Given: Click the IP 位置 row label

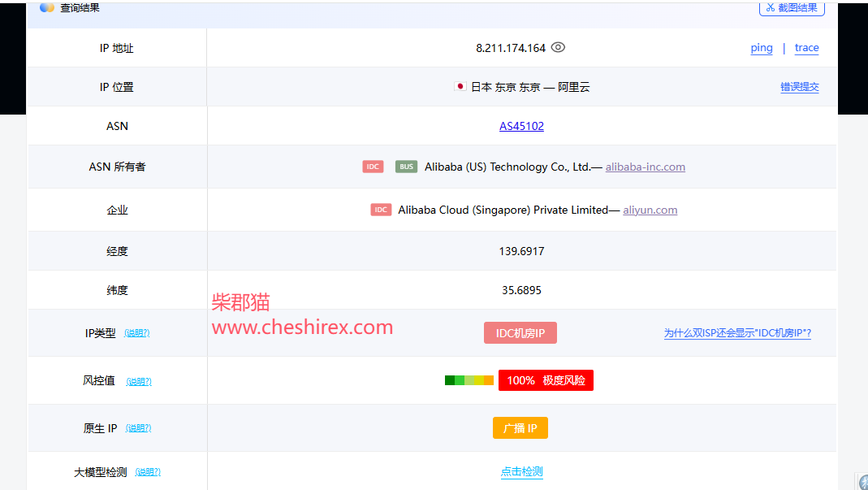Looking at the screenshot, I should (x=117, y=87).
